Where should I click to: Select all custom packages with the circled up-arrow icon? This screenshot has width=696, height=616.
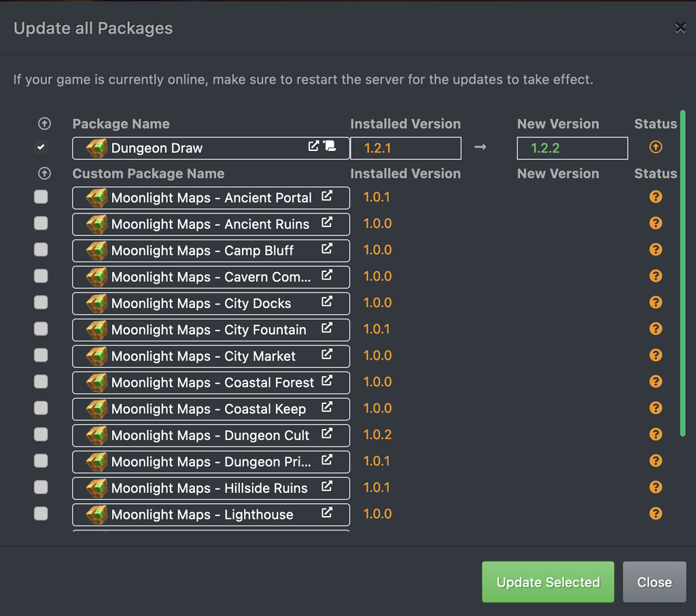tap(44, 173)
